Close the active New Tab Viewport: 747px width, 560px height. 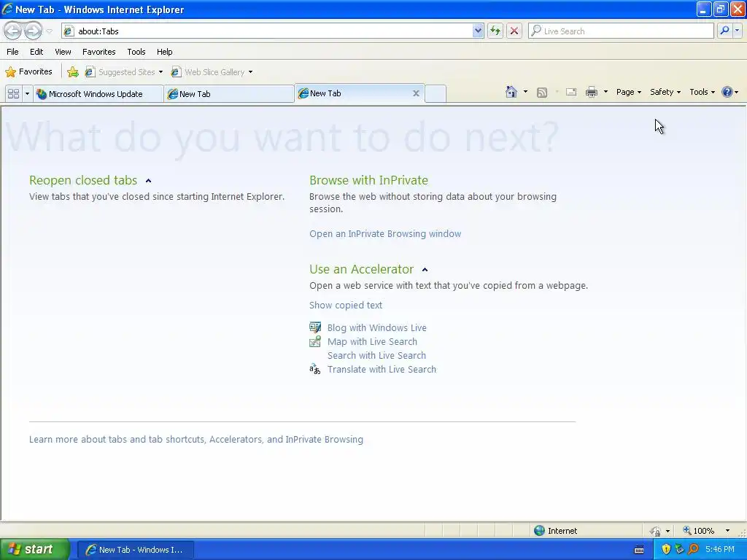(416, 93)
